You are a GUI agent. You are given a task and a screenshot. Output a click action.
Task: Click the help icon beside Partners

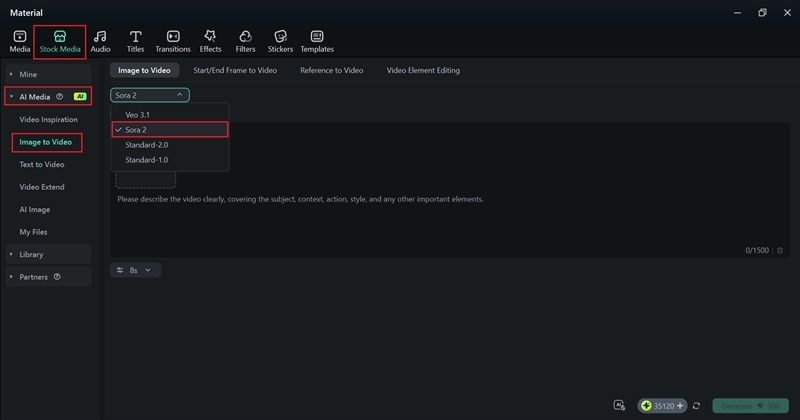[x=57, y=277]
